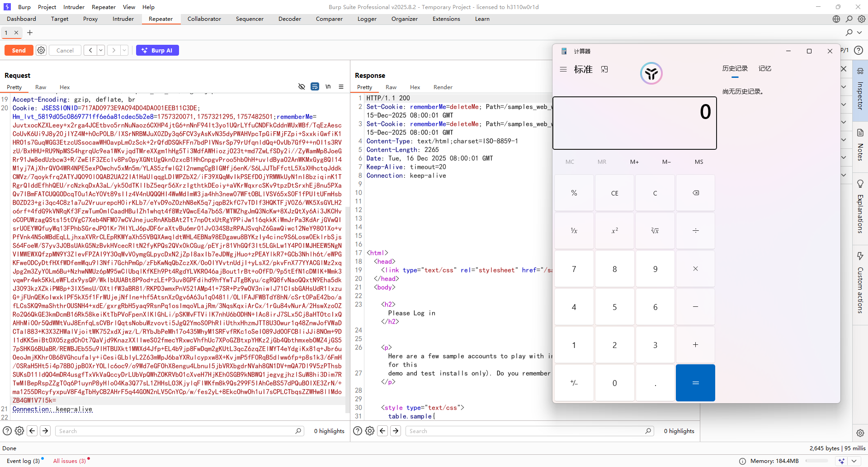Screen dimensions: 868x467
Task: Toggle hide non-printable characters eye icon
Action: pos(302,87)
